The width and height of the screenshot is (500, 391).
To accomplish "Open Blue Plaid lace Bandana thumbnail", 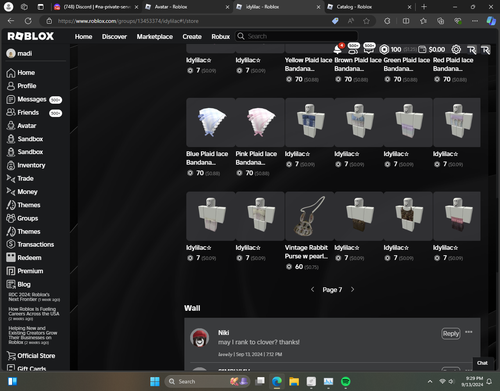I will 211,122.
